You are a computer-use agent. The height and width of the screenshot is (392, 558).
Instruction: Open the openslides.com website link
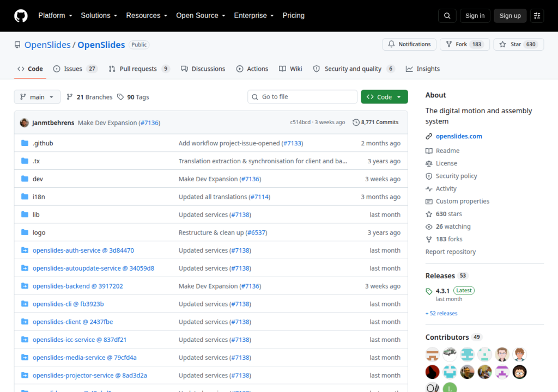[x=459, y=136]
